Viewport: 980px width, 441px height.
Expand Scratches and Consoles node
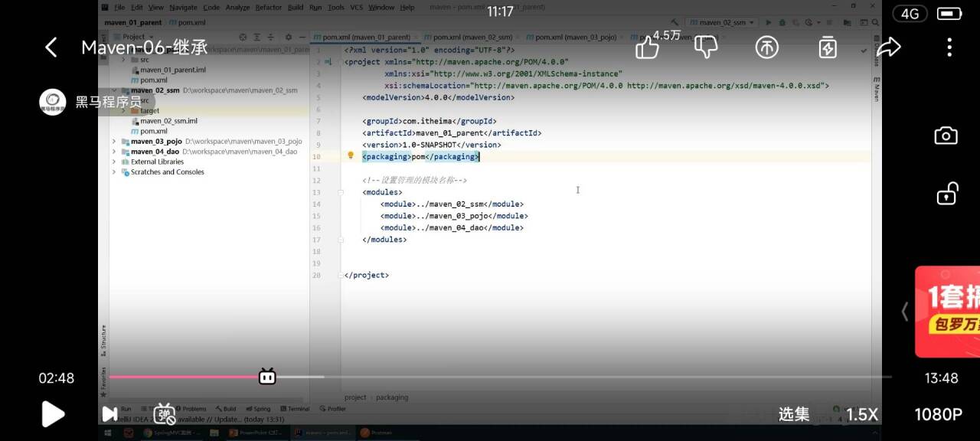tap(114, 172)
